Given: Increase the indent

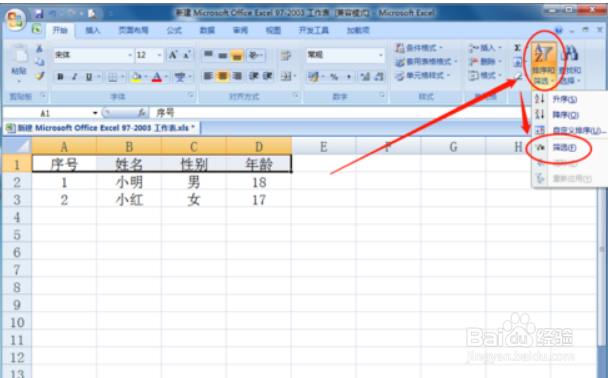Looking at the screenshot, I should point(268,76).
